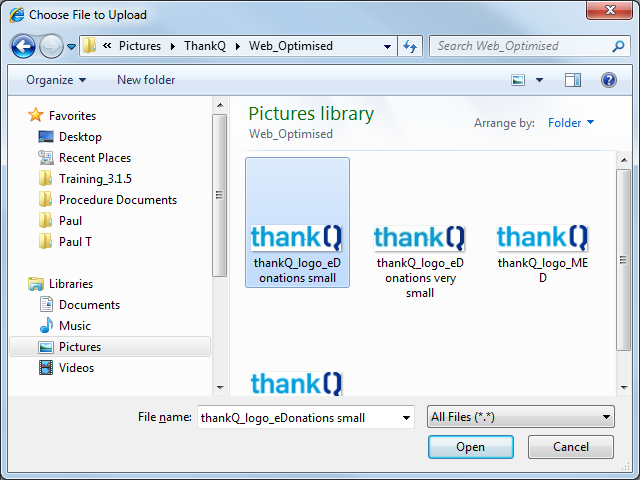Click ThankQ in the address breadcrumb
The width and height of the screenshot is (640, 480).
tap(204, 46)
